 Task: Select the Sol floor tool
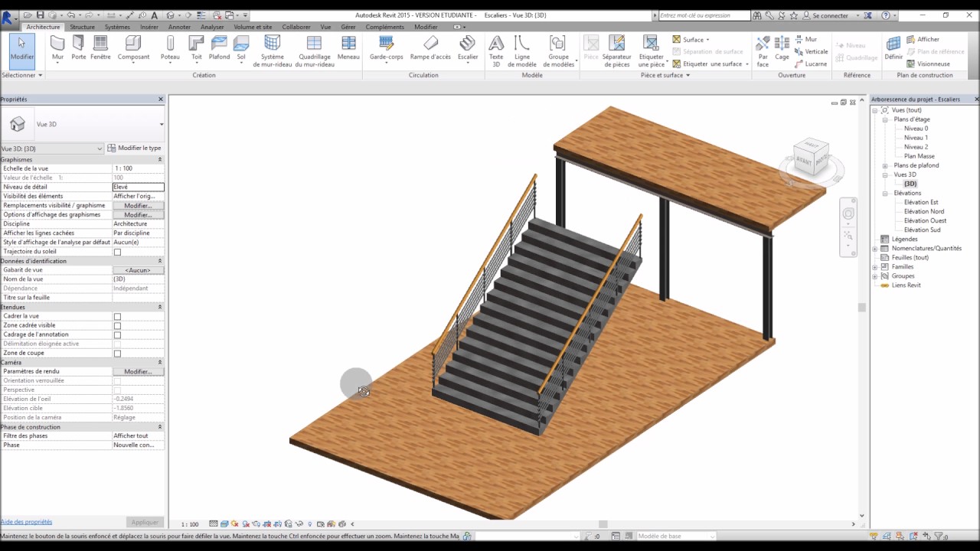[x=241, y=49]
